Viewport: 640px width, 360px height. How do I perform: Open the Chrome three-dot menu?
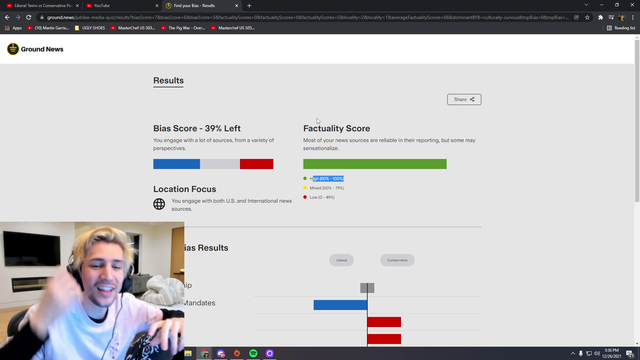click(x=633, y=18)
